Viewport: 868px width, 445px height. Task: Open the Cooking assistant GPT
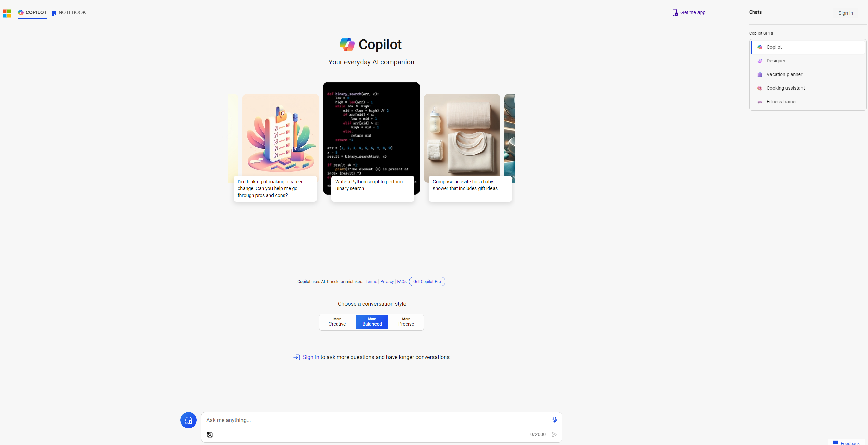785,88
